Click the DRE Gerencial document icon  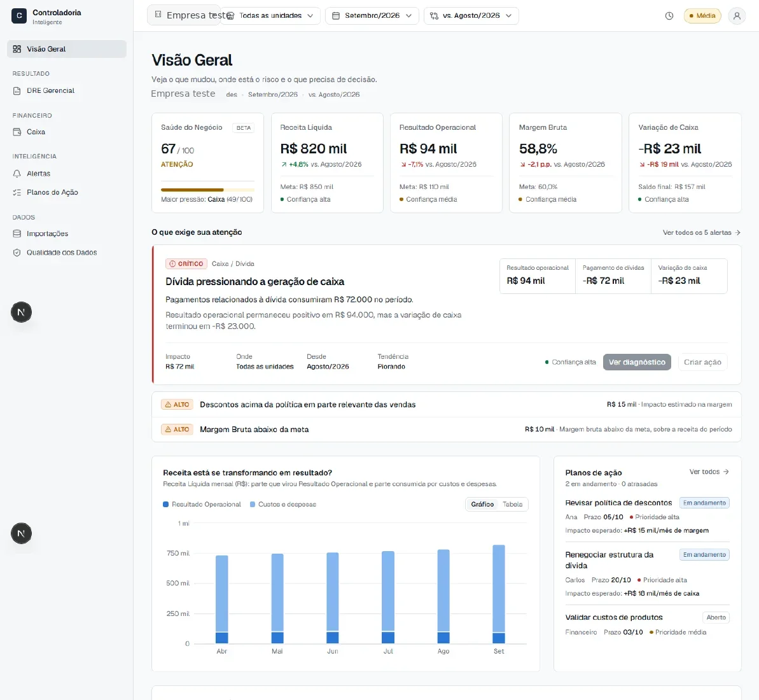(x=17, y=90)
